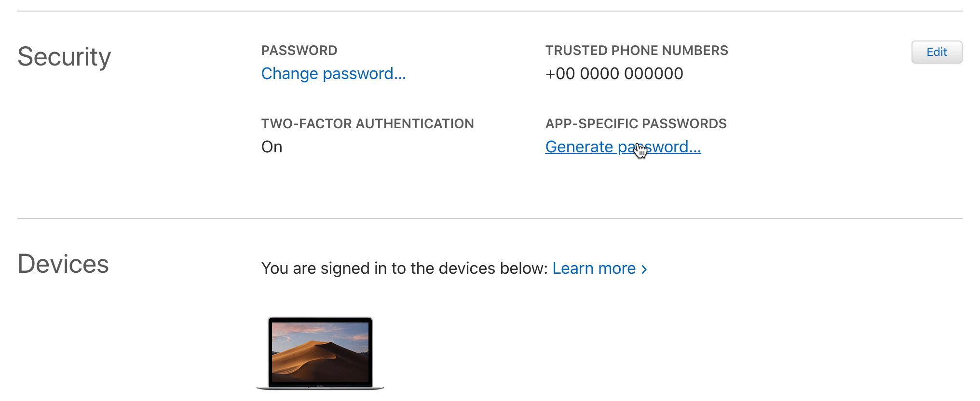The height and width of the screenshot is (401, 980).
Task: Click the Change password link
Action: (333, 74)
